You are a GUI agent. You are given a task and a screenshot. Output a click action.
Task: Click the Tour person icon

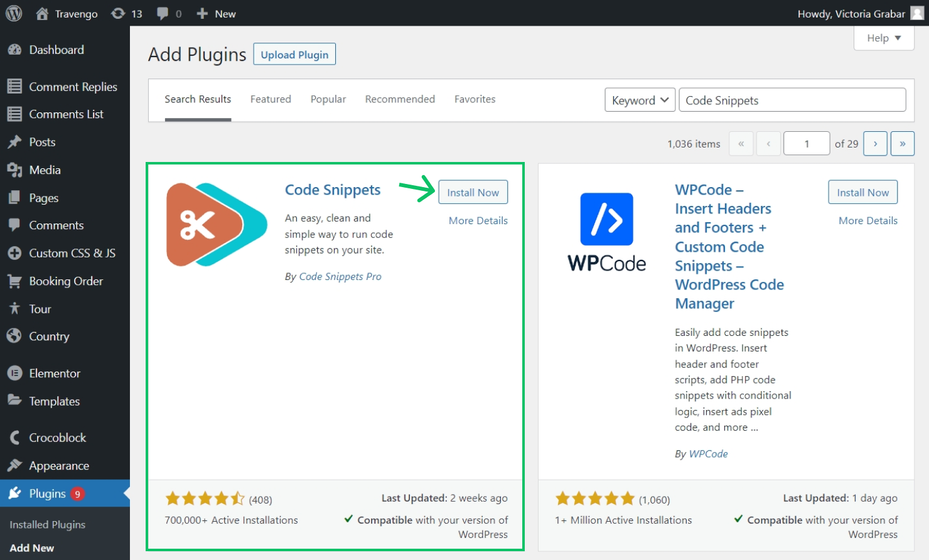click(14, 308)
